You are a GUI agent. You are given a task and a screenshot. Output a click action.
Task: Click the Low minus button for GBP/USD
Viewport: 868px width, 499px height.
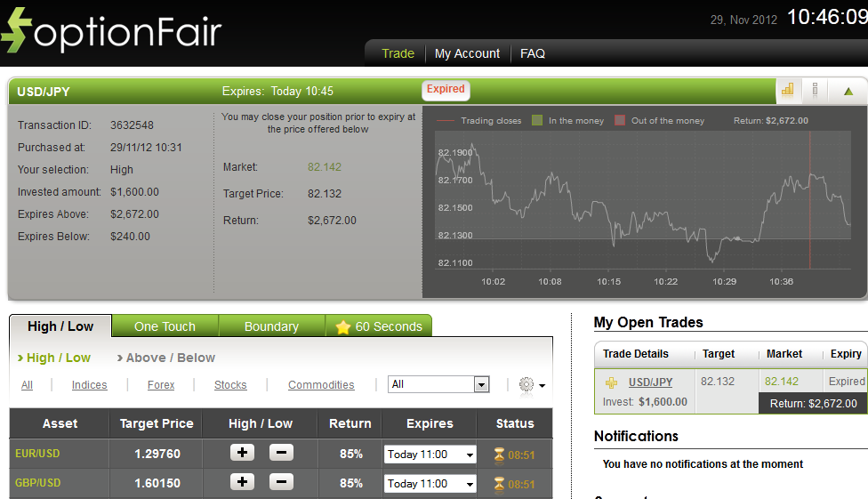(x=280, y=482)
